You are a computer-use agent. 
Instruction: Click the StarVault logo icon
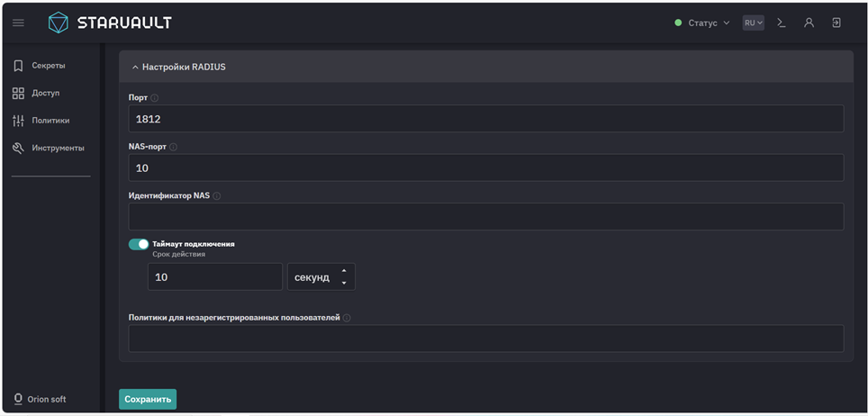coord(58,23)
